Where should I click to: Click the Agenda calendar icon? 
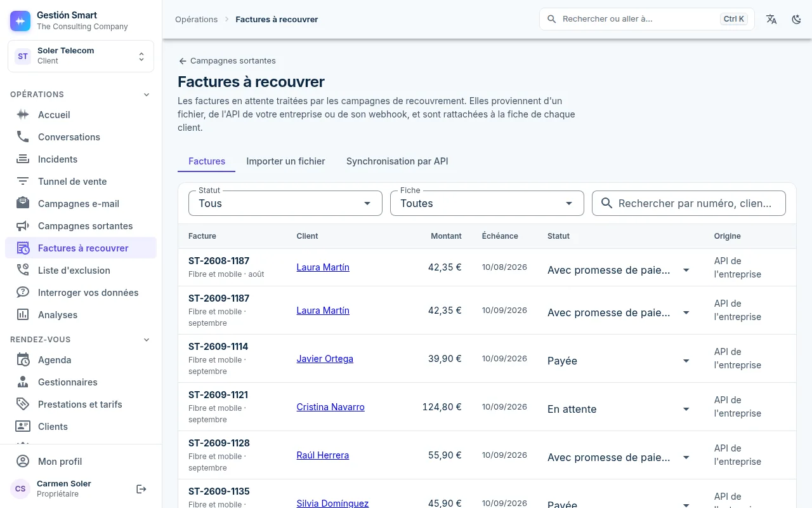click(23, 360)
